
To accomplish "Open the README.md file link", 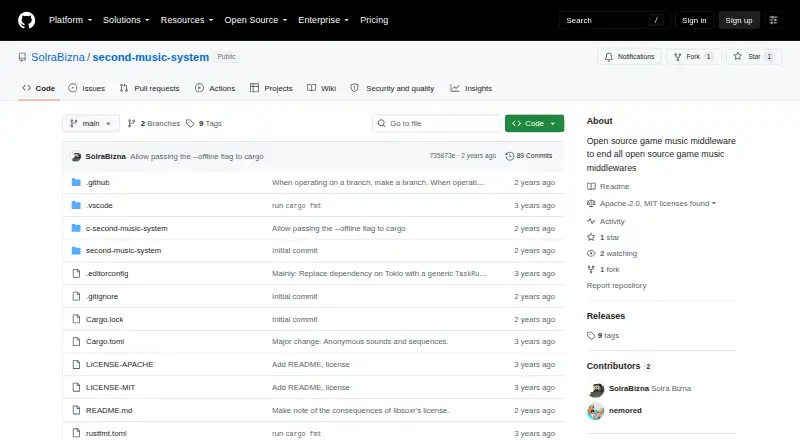I will click(x=109, y=410).
